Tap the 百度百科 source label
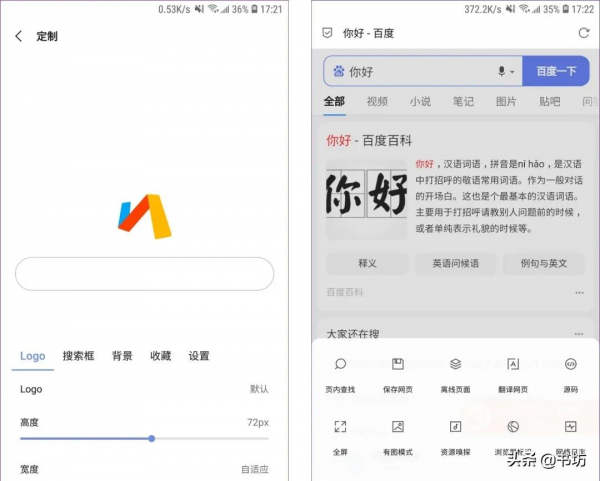Viewport: 600px width, 481px height. pos(345,292)
